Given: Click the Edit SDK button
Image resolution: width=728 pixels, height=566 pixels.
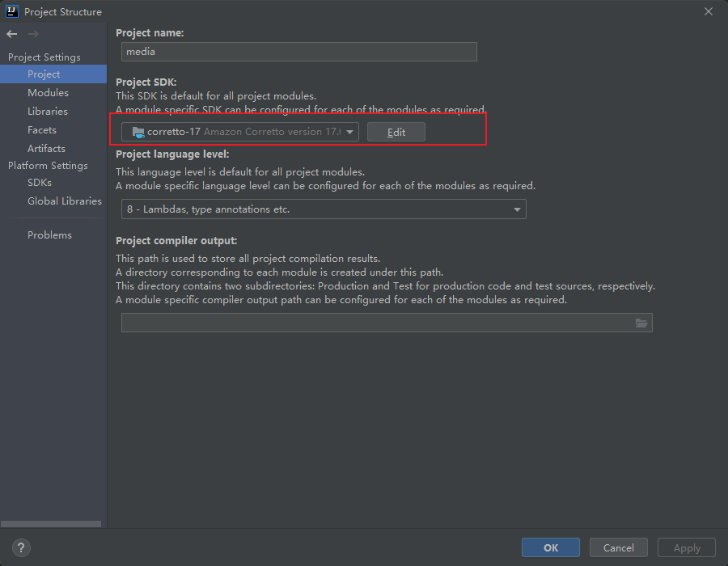Looking at the screenshot, I should (396, 132).
